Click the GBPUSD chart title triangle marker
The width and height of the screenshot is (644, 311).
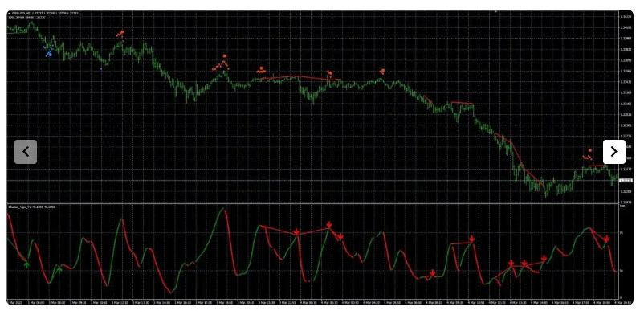point(9,14)
